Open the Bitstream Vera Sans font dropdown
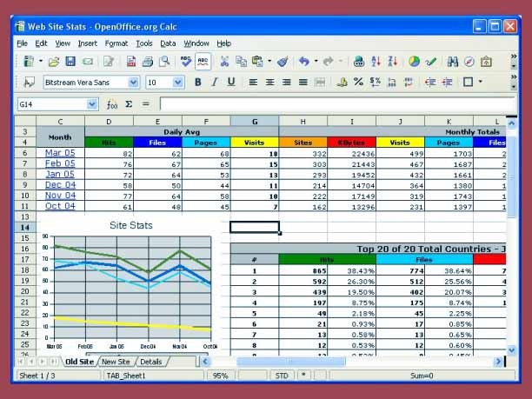The width and height of the screenshot is (532, 399). (x=133, y=83)
